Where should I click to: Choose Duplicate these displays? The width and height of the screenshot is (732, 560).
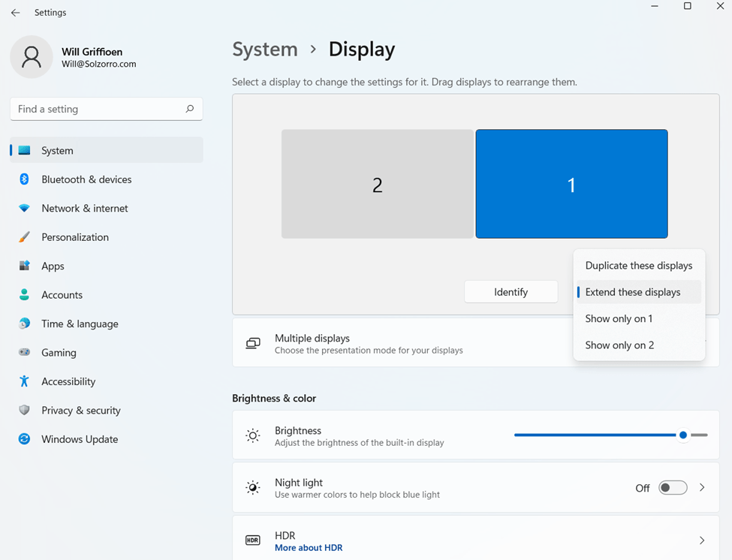[x=639, y=266]
